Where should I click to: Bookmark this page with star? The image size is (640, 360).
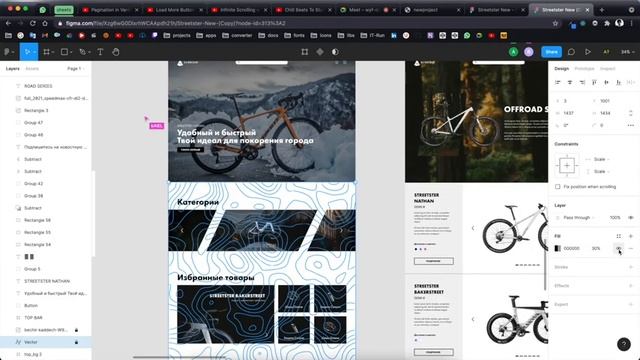[555, 23]
